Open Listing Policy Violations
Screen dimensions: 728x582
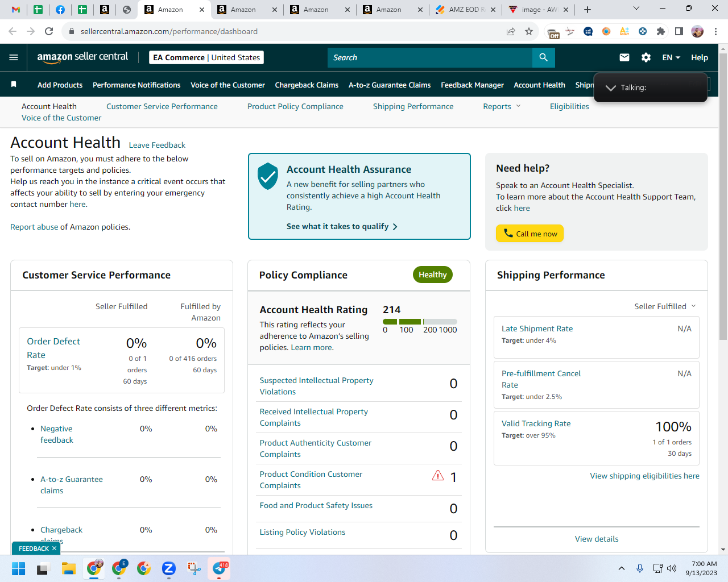click(303, 532)
